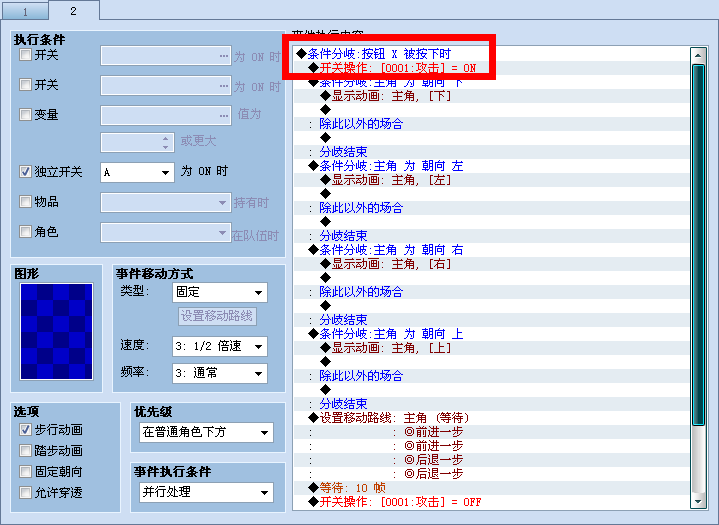
Task: Open the 频率 dropdown showing 通常
Action: click(220, 373)
